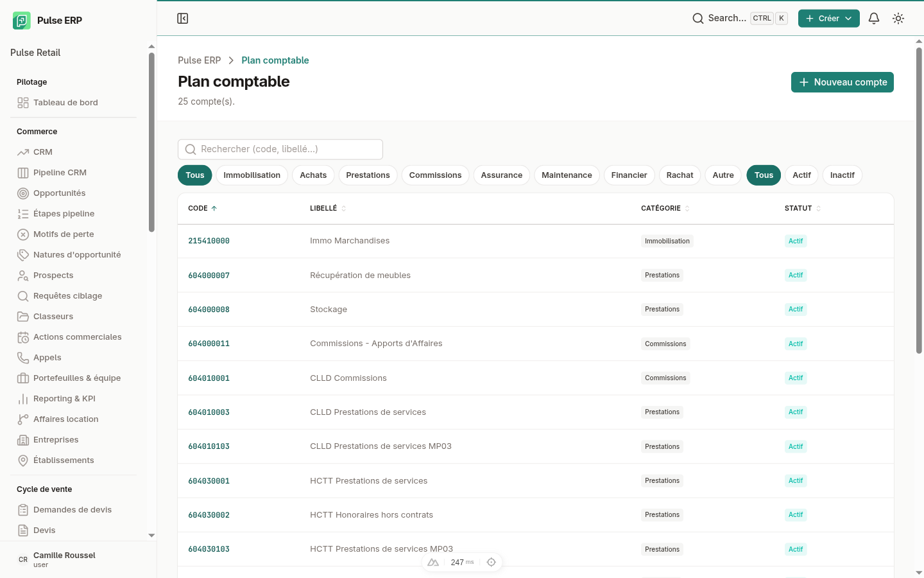Click the sidebar scrollbar thumb
Viewport: 924px width, 578px height.
tap(151, 143)
